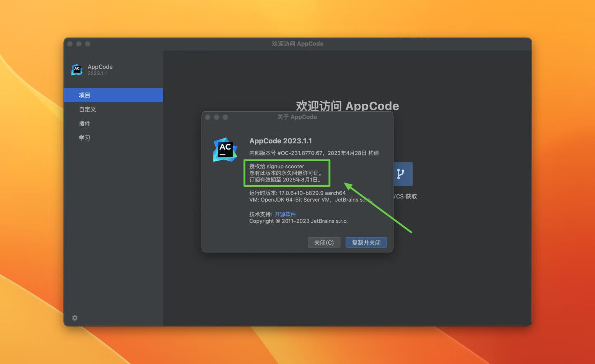Image resolution: width=595 pixels, height=364 pixels.
Task: Click the AppCode logo in the About dialog
Action: tap(225, 150)
